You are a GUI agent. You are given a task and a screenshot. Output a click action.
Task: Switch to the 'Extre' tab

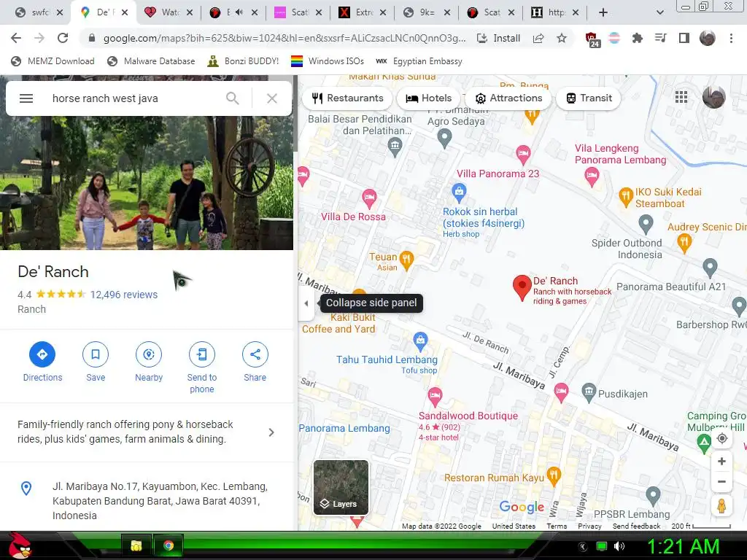click(362, 12)
